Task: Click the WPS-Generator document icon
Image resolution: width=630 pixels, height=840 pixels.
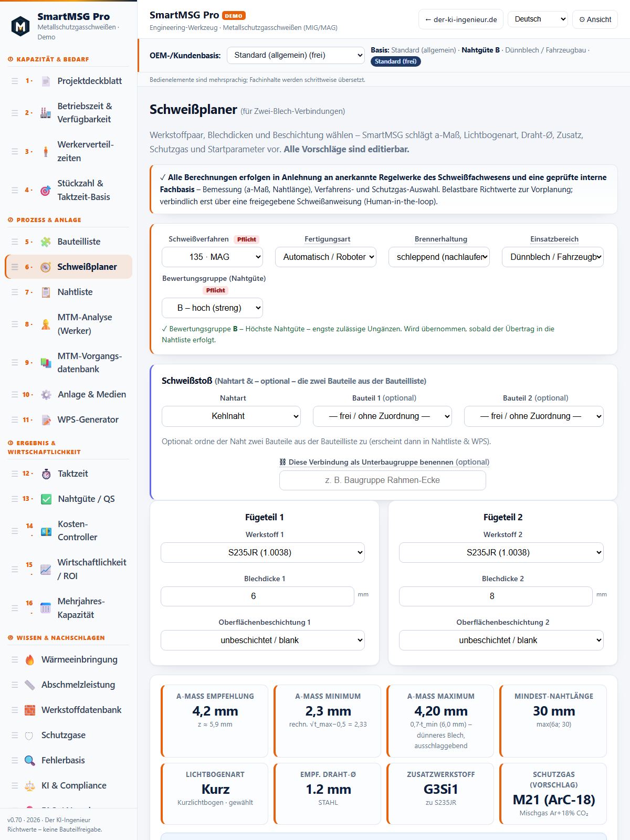Action: coord(46,419)
